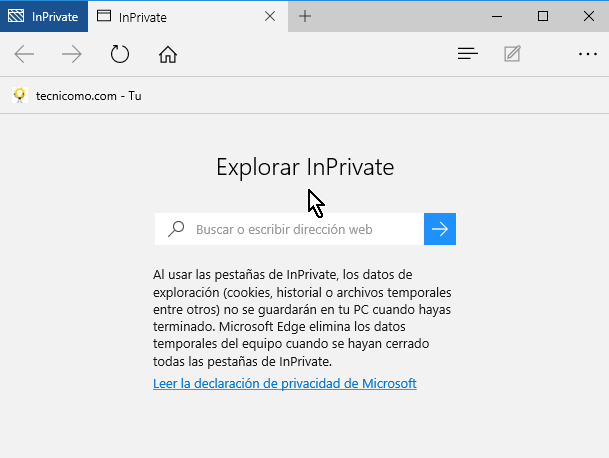Go back with the back arrow
Screen dimensions: 609x458
coord(24,54)
